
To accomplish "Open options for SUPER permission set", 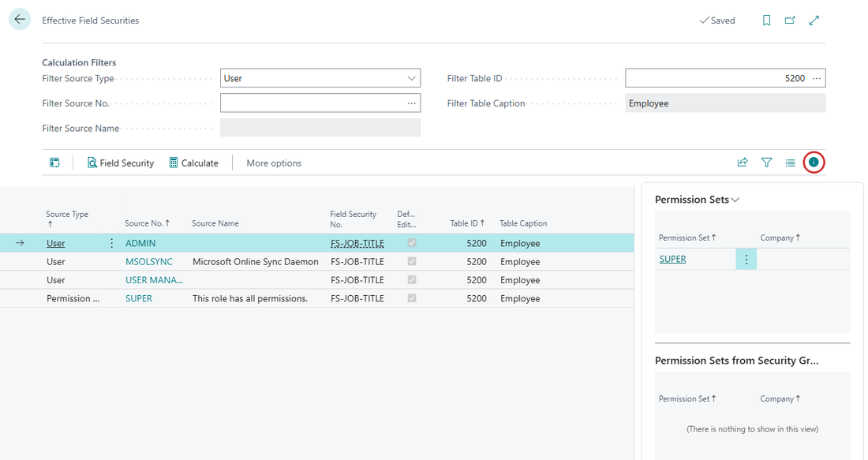I will (x=746, y=259).
